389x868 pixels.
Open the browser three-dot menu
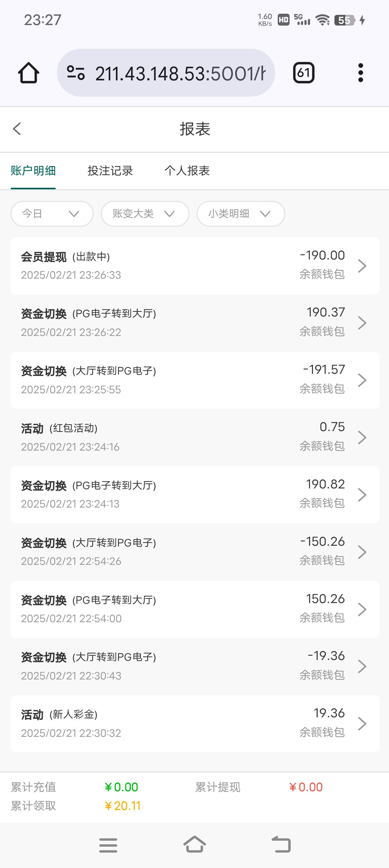[x=361, y=73]
